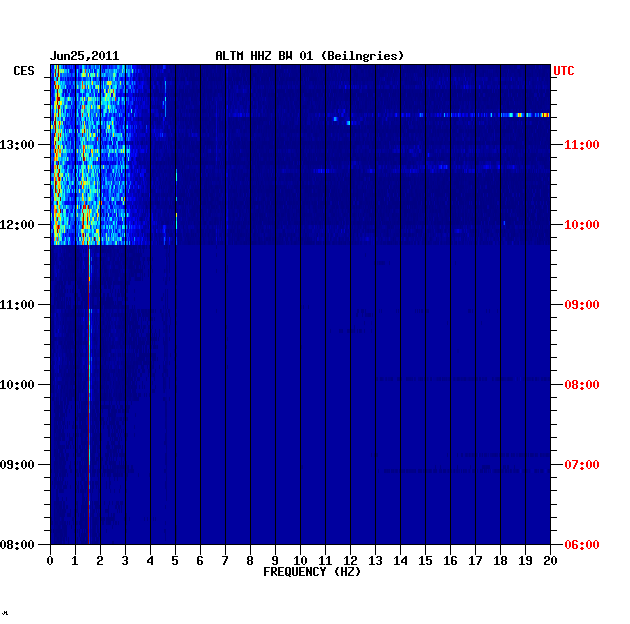The height and width of the screenshot is (624, 630).
Task: Click frequency axis tick label 10
Action: [x=301, y=561]
